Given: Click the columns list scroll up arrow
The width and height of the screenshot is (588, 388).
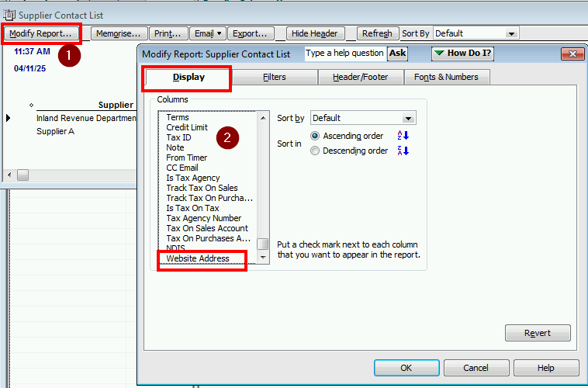Looking at the screenshot, I should 263,118.
